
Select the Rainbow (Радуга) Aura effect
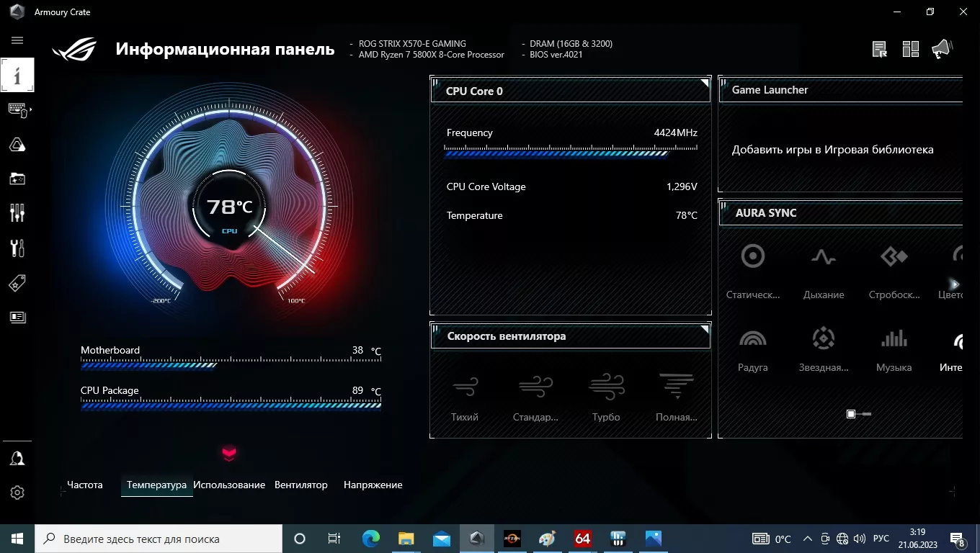(753, 350)
